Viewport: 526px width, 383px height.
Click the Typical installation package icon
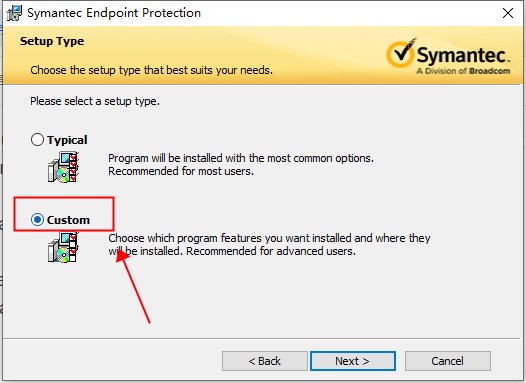tap(63, 167)
